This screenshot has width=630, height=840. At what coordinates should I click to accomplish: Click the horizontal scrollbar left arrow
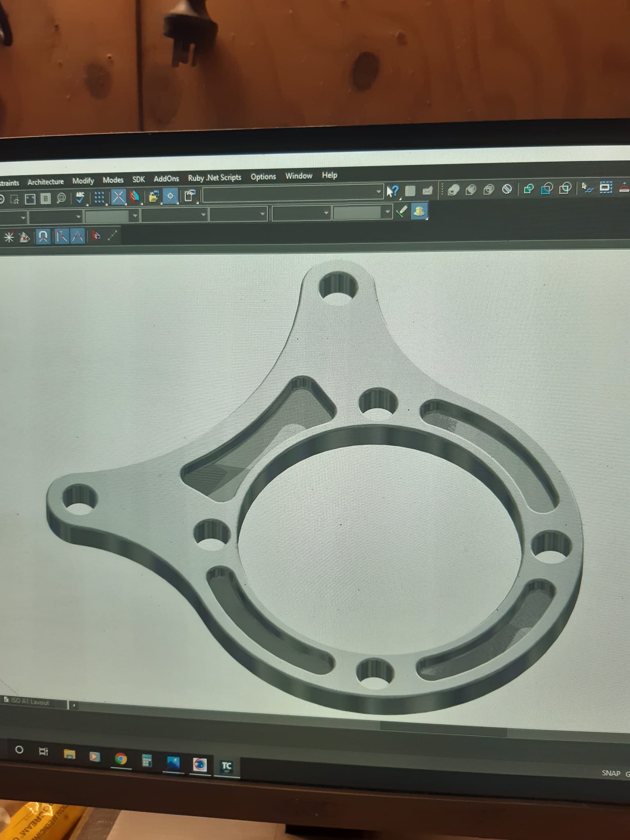click(x=74, y=705)
